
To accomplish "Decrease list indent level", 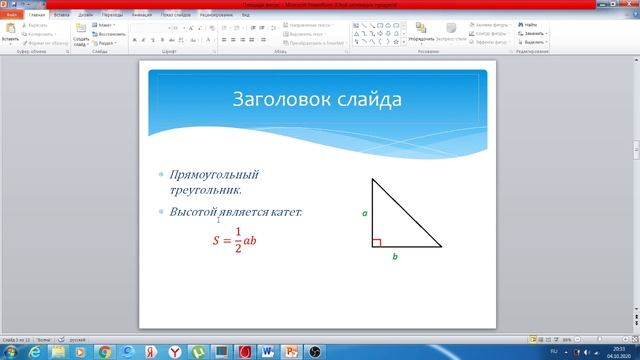I will pos(253,28).
